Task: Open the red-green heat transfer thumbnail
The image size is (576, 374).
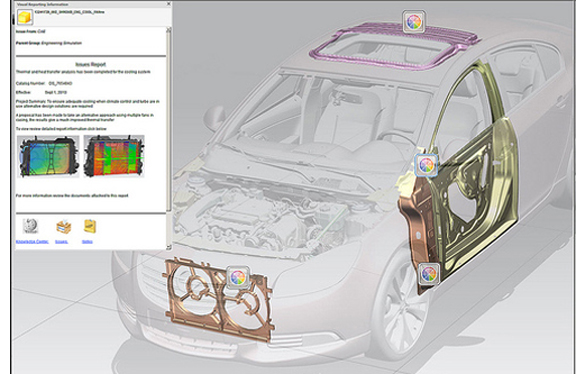Action: click(x=114, y=156)
